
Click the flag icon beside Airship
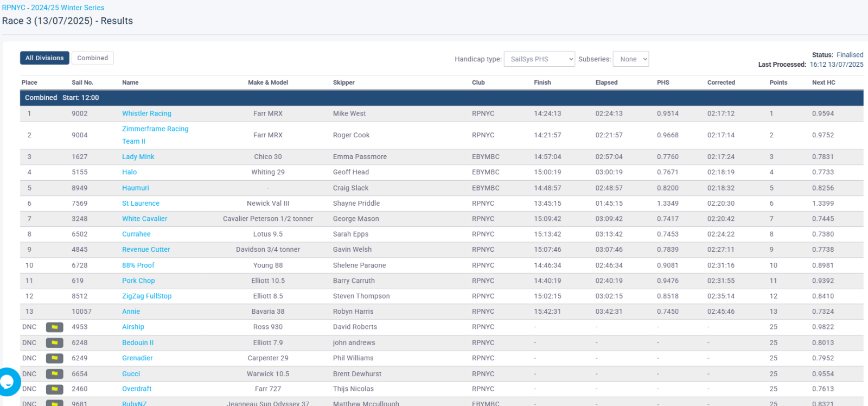(x=54, y=327)
